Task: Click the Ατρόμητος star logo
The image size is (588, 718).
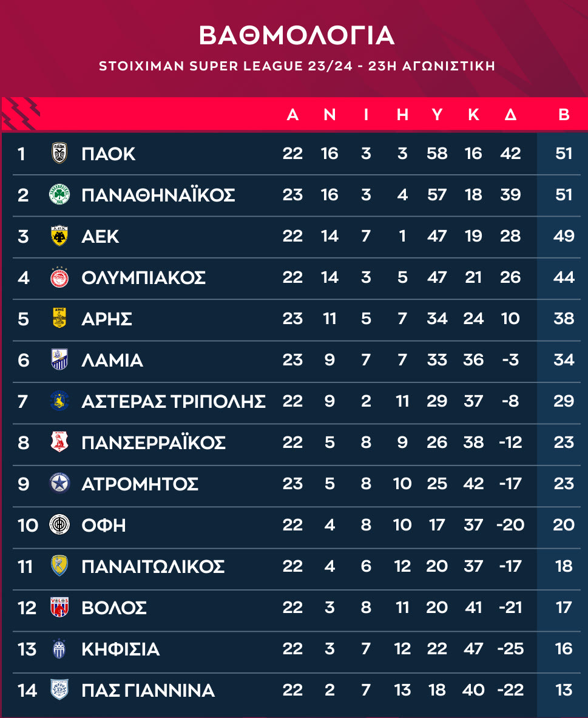Action: pyautogui.click(x=59, y=484)
